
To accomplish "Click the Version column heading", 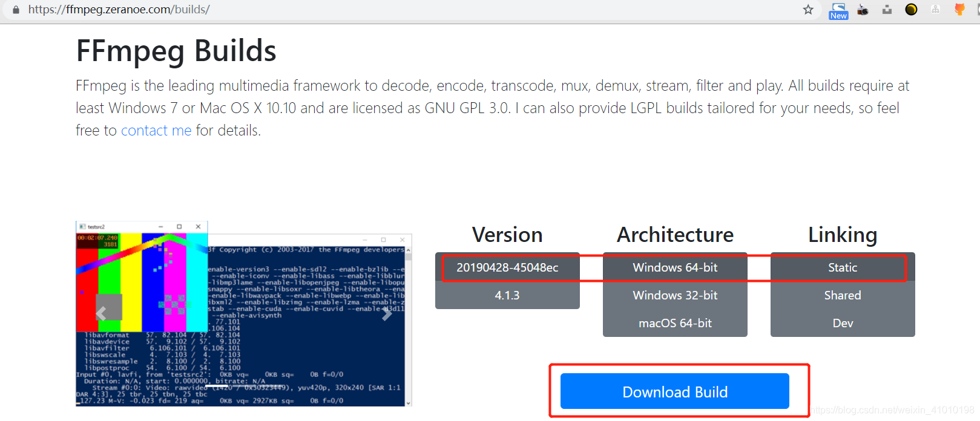I will point(507,235).
